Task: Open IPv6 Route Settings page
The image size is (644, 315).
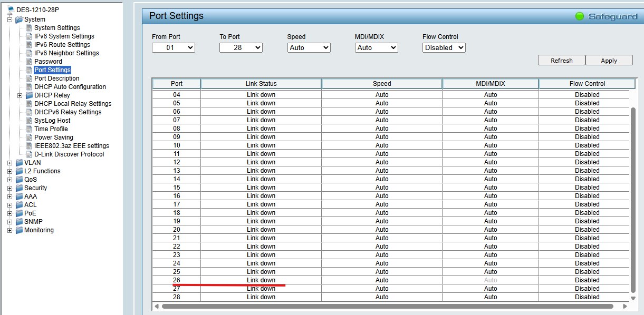Action: point(62,45)
